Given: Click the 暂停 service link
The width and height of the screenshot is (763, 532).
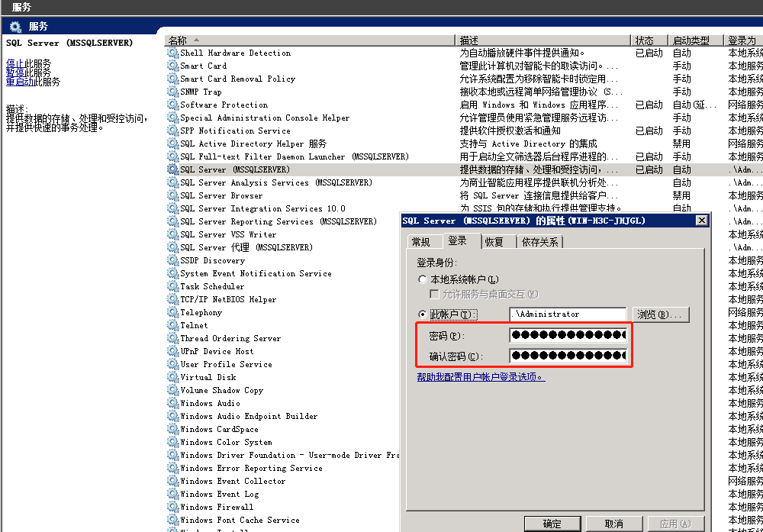Looking at the screenshot, I should (x=14, y=73).
